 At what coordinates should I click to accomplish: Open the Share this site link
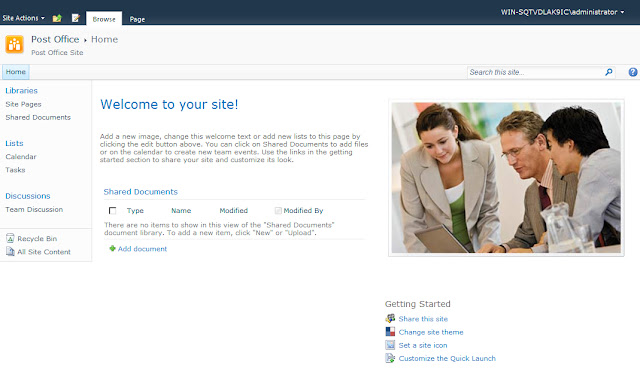point(423,319)
